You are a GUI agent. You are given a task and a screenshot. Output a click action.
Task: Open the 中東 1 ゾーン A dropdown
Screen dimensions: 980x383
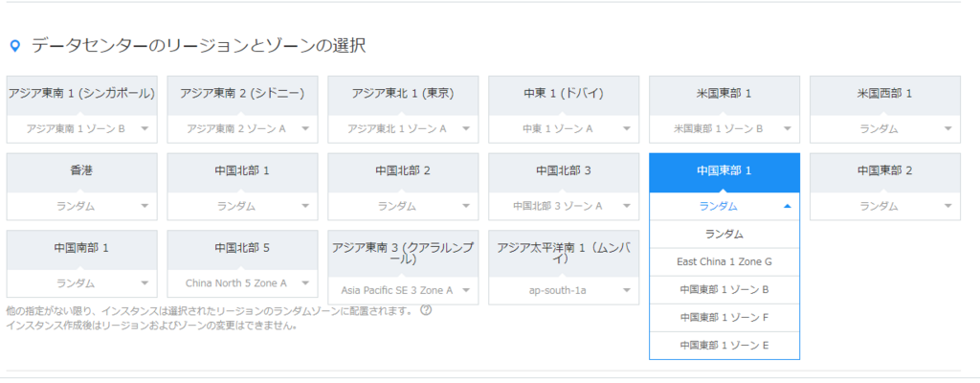564,129
